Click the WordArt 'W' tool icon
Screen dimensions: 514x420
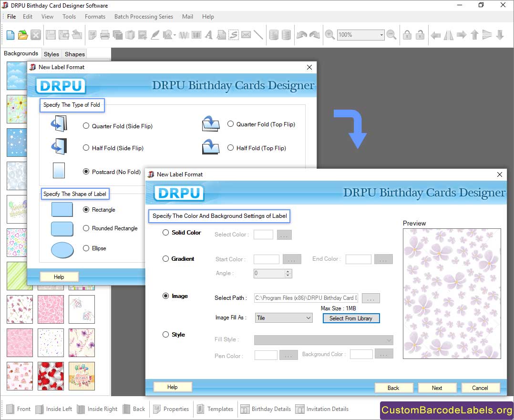pyautogui.click(x=184, y=35)
